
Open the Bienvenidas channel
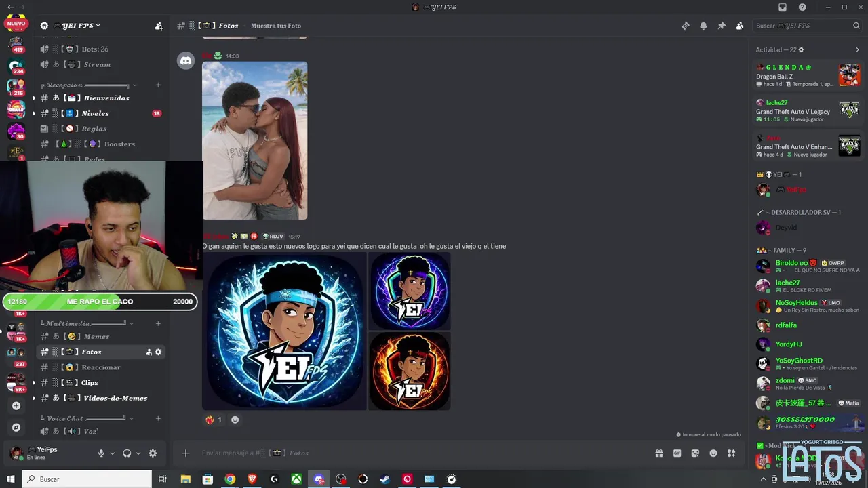point(102,98)
